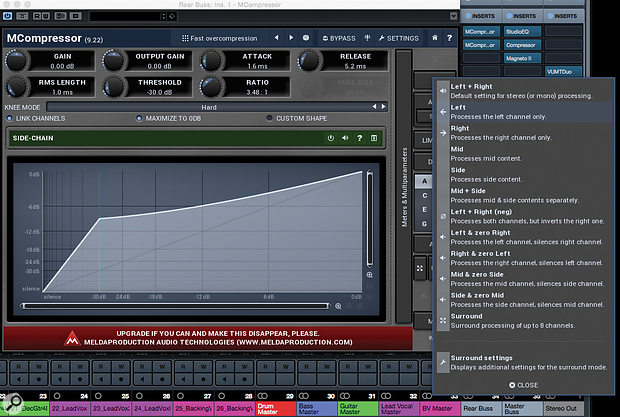Click the R read automation button in host toolbar
The height and width of the screenshot is (417, 620).
tap(37, 16)
